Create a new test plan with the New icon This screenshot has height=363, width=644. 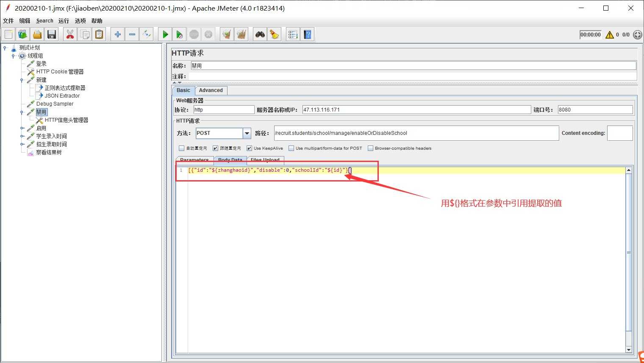coord(8,34)
